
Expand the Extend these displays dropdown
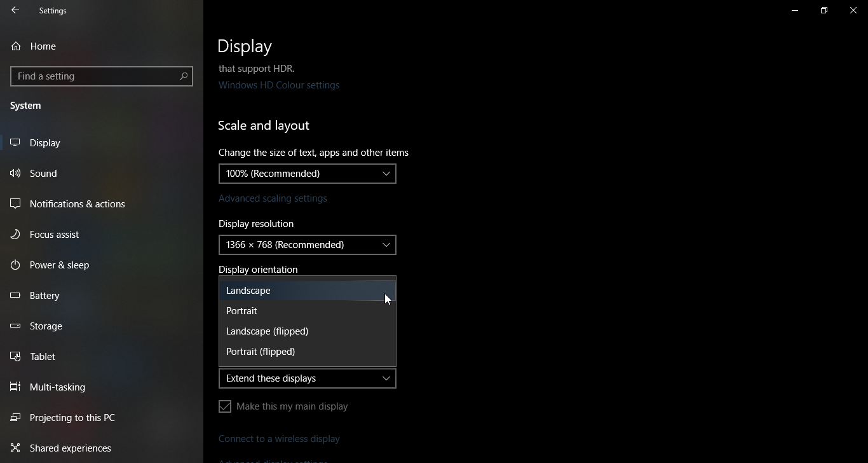[307, 378]
